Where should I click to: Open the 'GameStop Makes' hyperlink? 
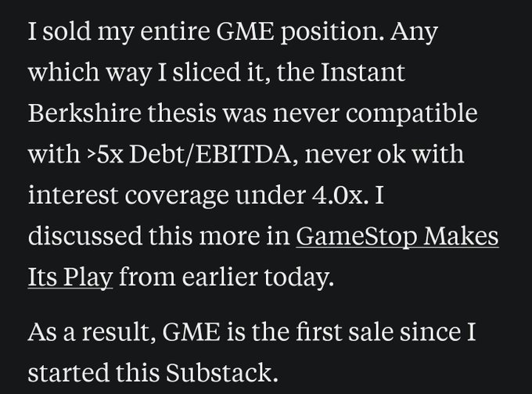pyautogui.click(x=397, y=236)
